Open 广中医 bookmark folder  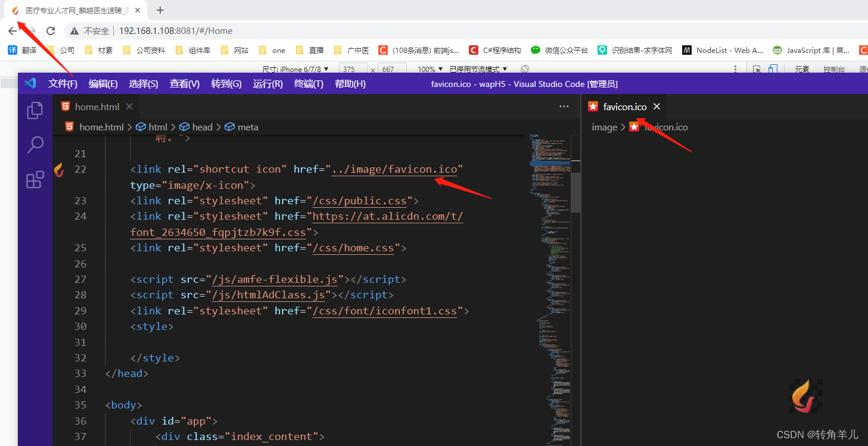[x=351, y=51]
